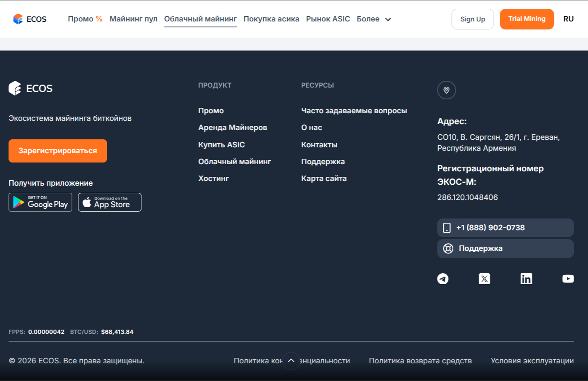
Task: Click the location pin icon above the address
Action: pyautogui.click(x=446, y=90)
